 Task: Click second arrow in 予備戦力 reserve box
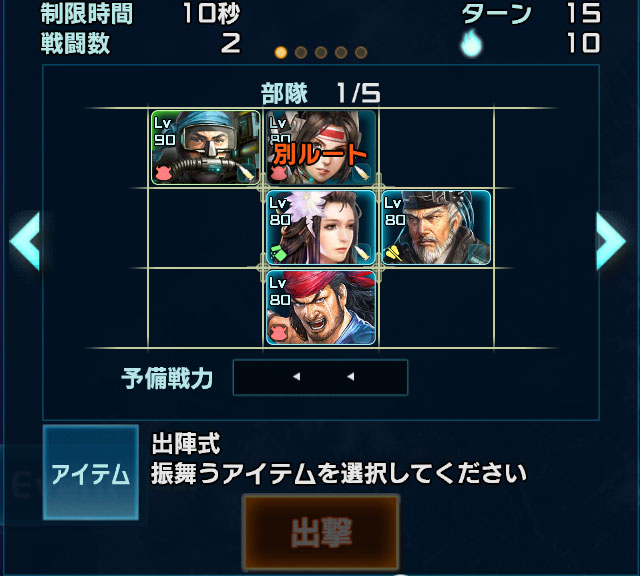coord(350,376)
